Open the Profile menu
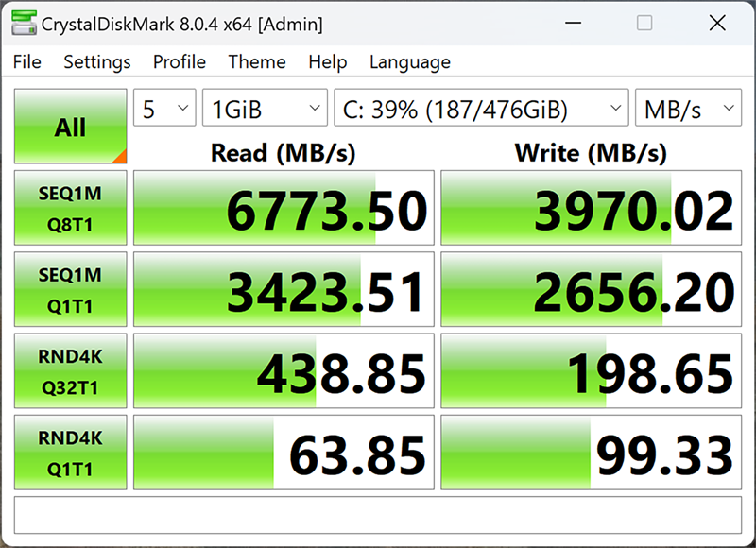This screenshot has height=548, width=756. click(x=180, y=62)
